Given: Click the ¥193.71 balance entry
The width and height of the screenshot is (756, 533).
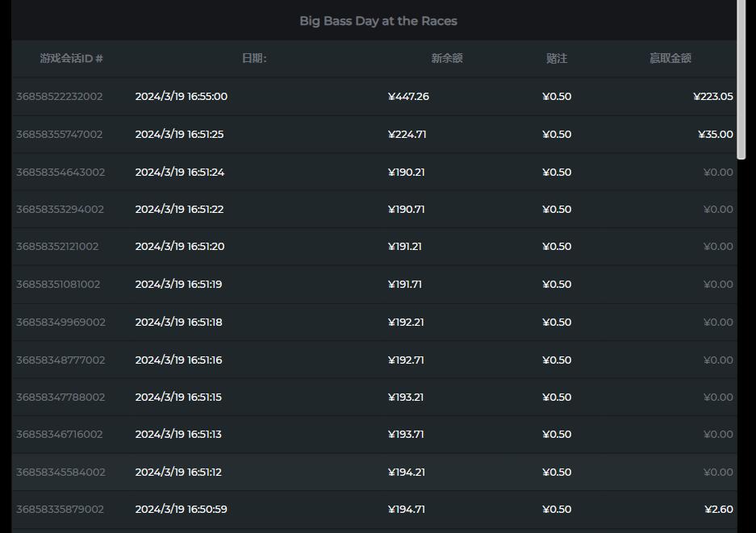Looking at the screenshot, I should 406,434.
